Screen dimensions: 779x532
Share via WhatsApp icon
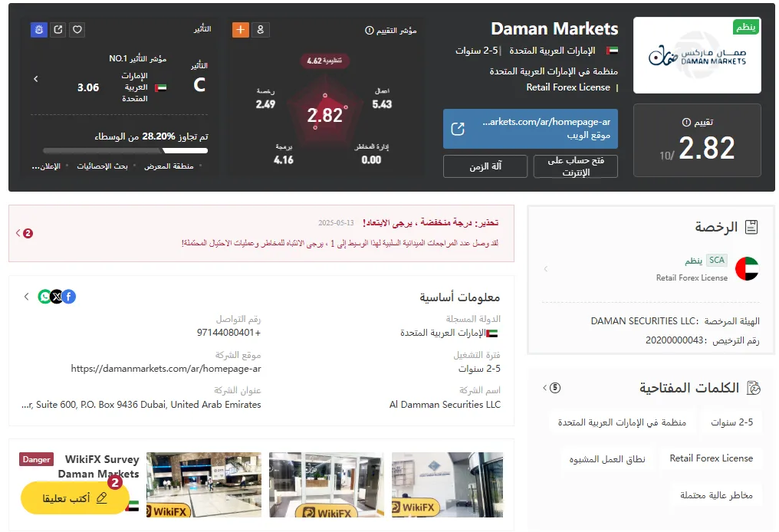(x=44, y=297)
